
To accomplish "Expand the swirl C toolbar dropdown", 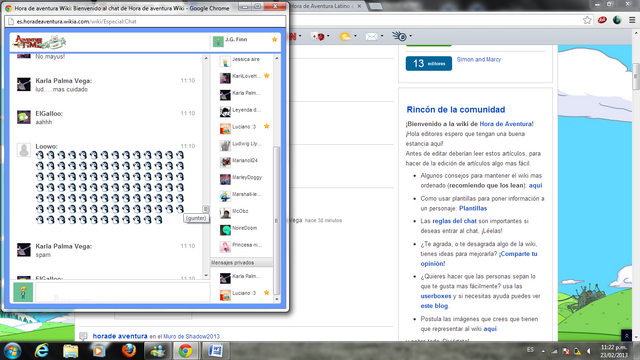I will pyautogui.click(x=410, y=36).
